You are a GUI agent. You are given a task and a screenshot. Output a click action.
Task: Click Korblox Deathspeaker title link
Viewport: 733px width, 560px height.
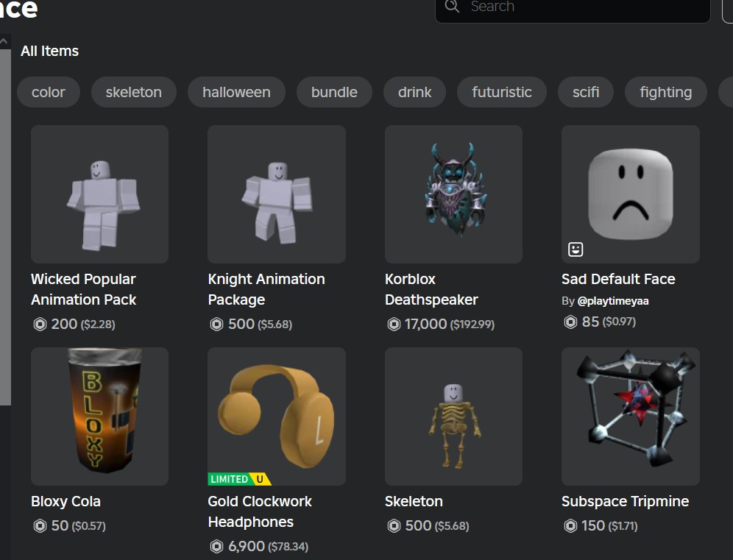tap(431, 289)
